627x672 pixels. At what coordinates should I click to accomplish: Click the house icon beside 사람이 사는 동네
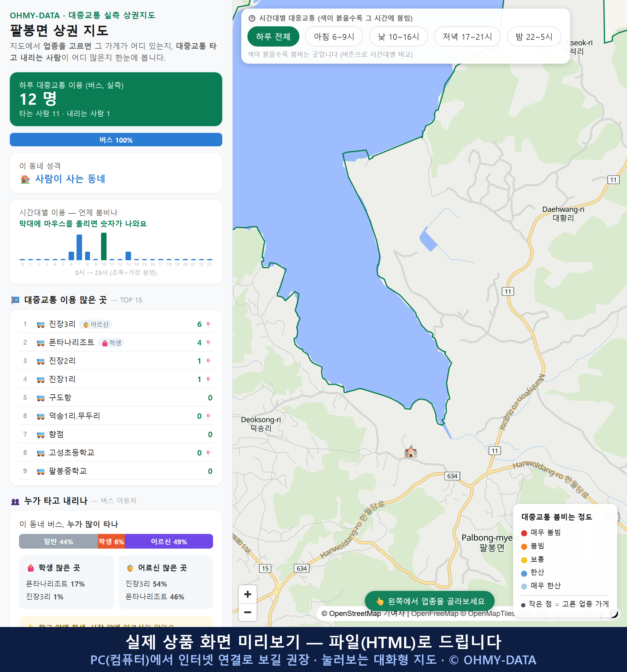pyautogui.click(x=25, y=179)
